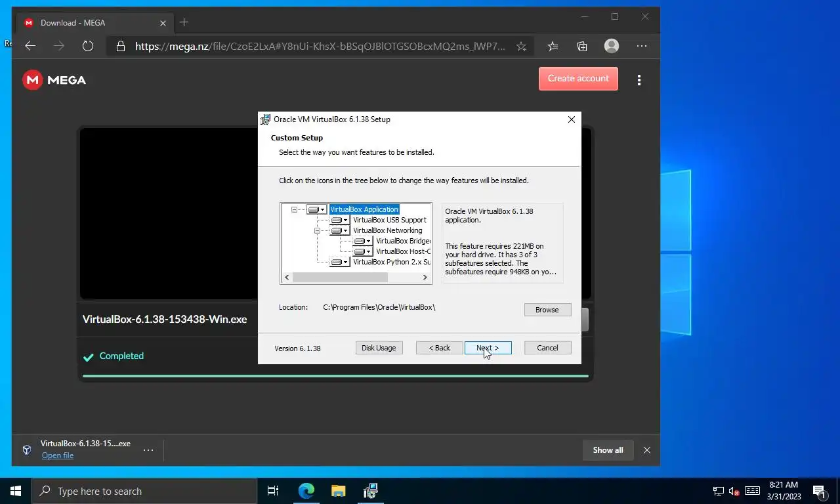Refresh the page in Edge
The height and width of the screenshot is (504, 840).
[88, 46]
